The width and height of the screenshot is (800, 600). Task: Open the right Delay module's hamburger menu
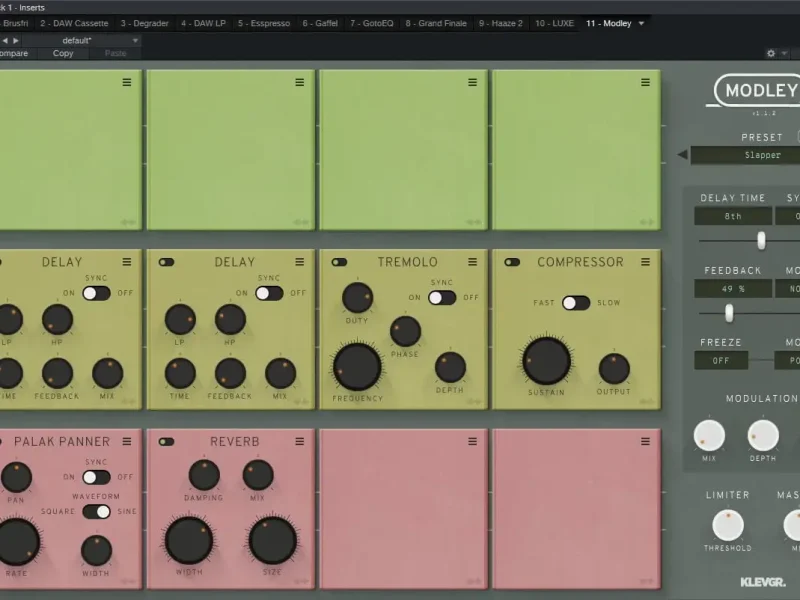(299, 262)
